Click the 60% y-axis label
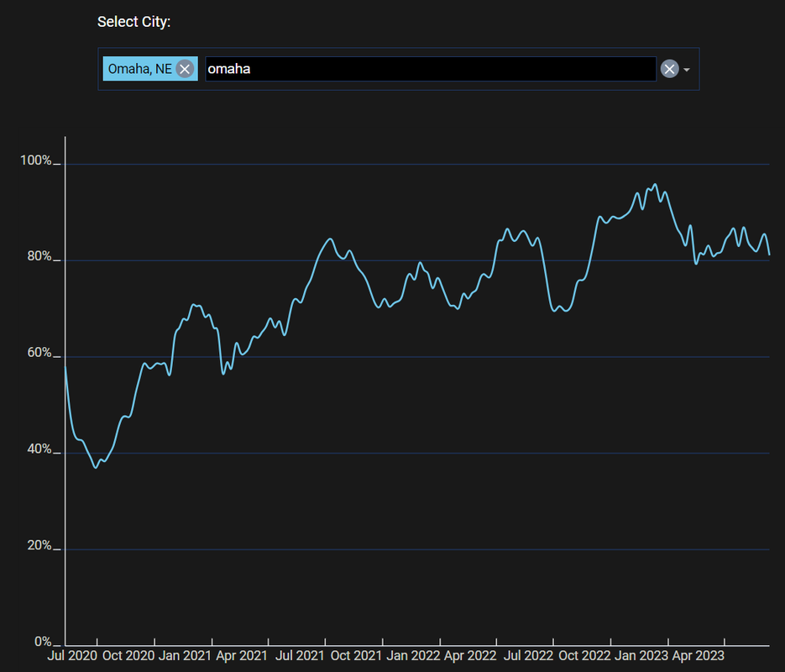Viewport: 785px width, 672px height. (x=39, y=353)
